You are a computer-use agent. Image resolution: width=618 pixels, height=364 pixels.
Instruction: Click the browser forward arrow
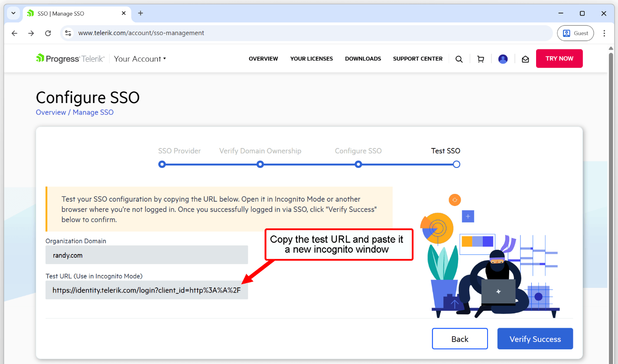point(31,33)
